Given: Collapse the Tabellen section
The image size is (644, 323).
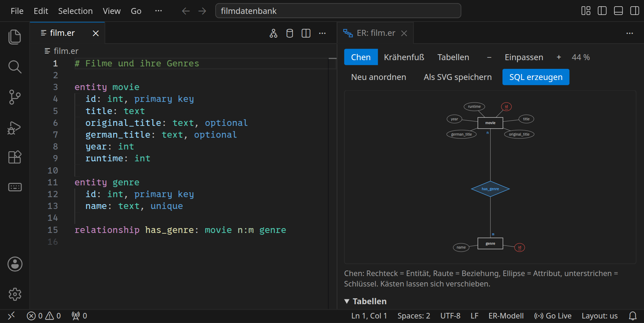Looking at the screenshot, I should point(365,301).
